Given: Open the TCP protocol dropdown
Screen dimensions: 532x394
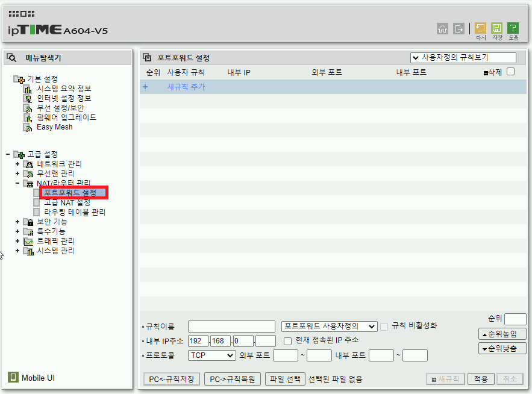Looking at the screenshot, I should tap(211, 355).
